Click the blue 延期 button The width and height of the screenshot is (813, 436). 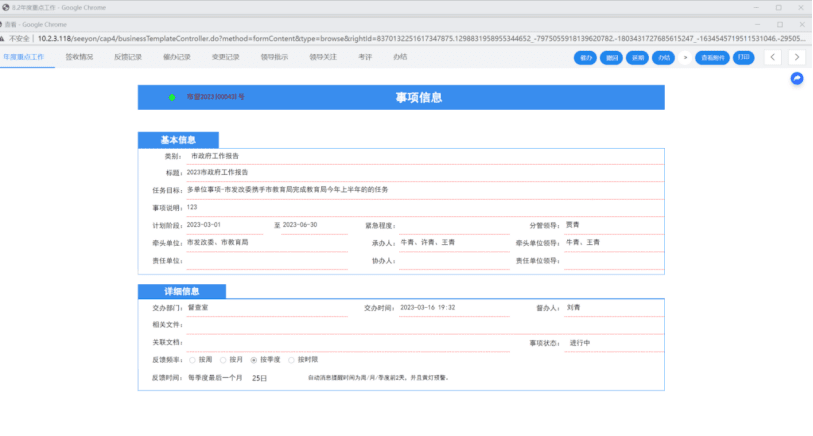[637, 58]
